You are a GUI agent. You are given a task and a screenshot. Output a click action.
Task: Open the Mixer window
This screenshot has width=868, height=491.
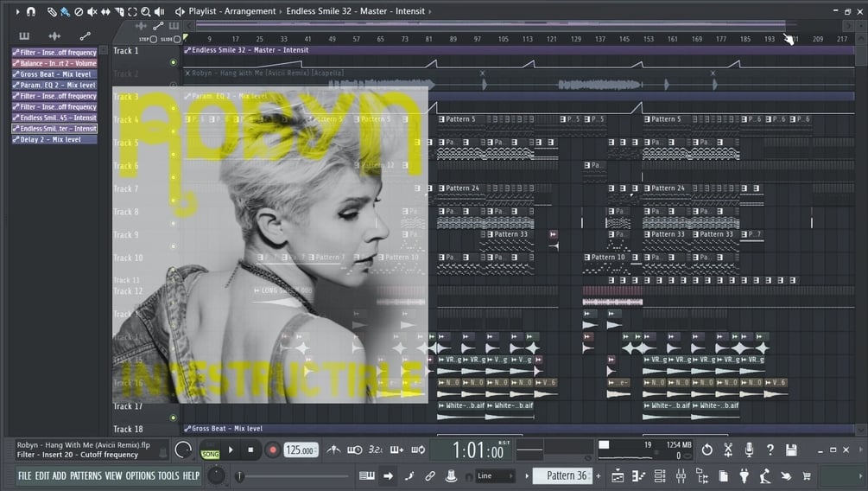tap(681, 475)
